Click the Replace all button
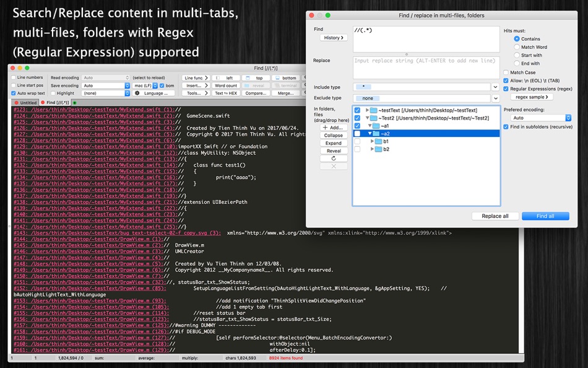Image resolution: width=588 pixels, height=368 pixels. [495, 216]
